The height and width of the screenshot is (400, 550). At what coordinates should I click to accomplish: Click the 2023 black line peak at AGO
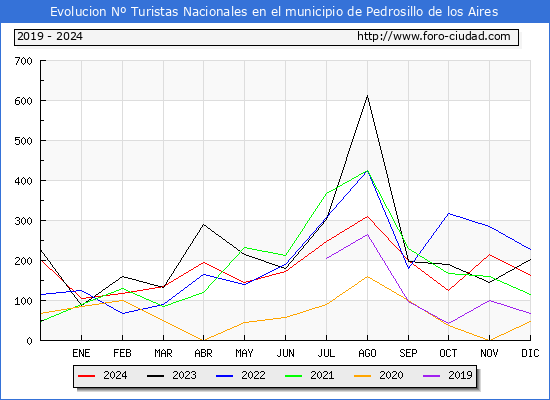pos(367,96)
